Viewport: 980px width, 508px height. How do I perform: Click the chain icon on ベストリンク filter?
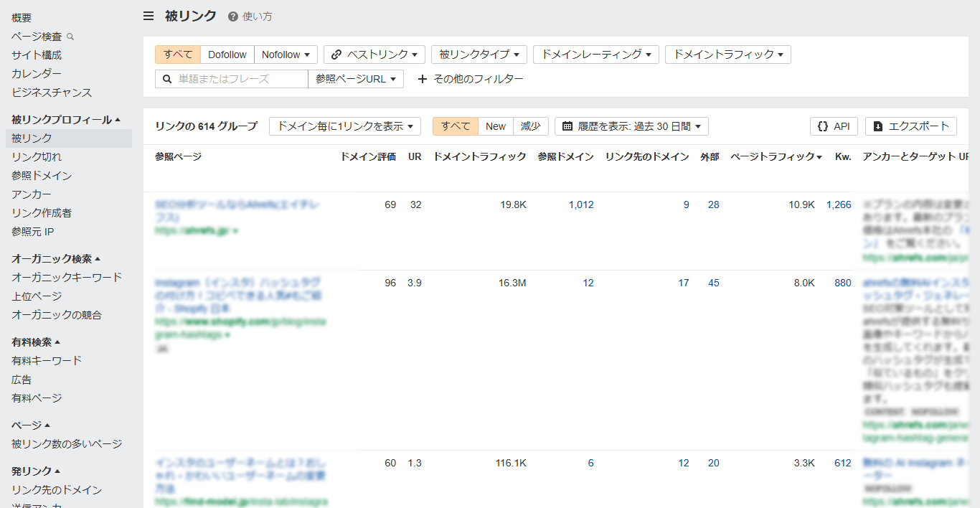tap(337, 55)
